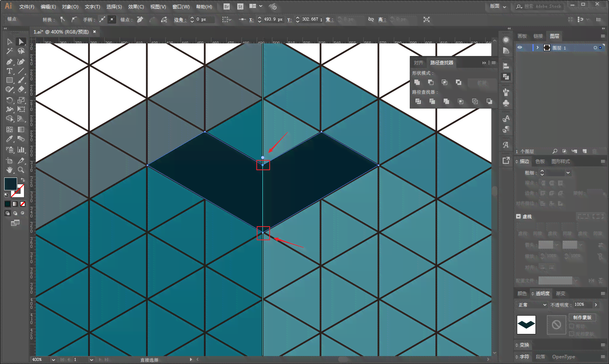Pick the Eyedropper tool
Viewport: 609px width, 364px height.
pyautogui.click(x=10, y=139)
